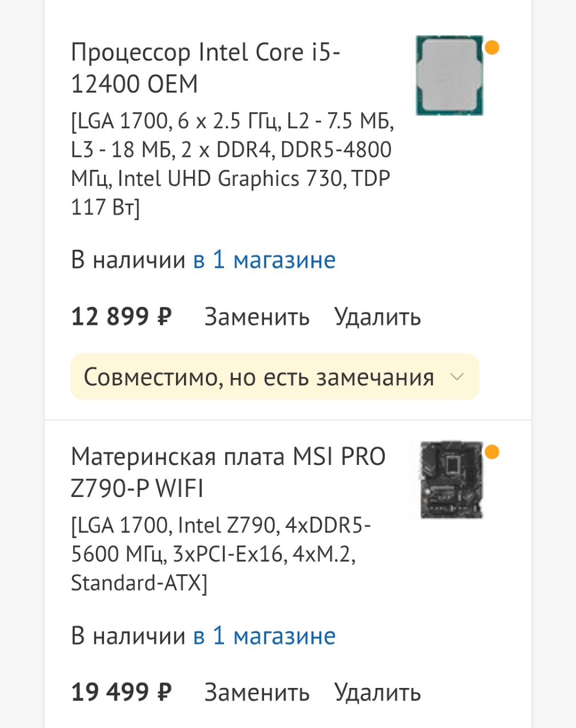
Task: Click 'Заменить' for the MSI motherboard
Action: tap(257, 693)
